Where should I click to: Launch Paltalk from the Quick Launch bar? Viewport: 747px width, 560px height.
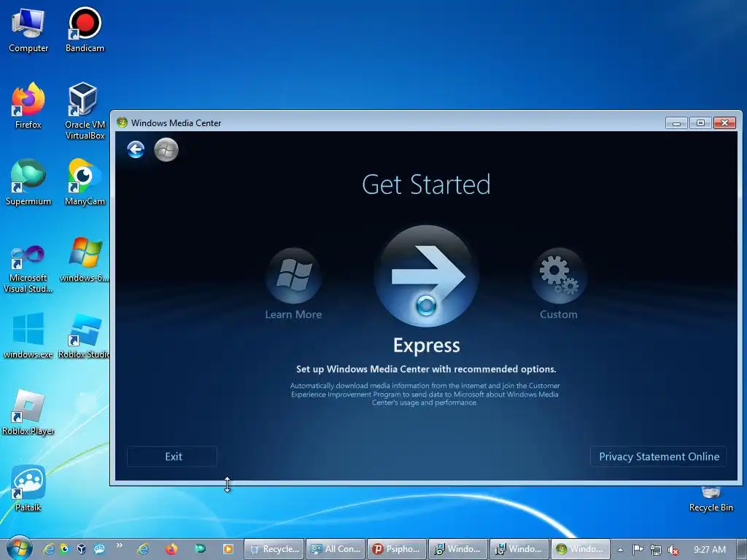pos(99,549)
